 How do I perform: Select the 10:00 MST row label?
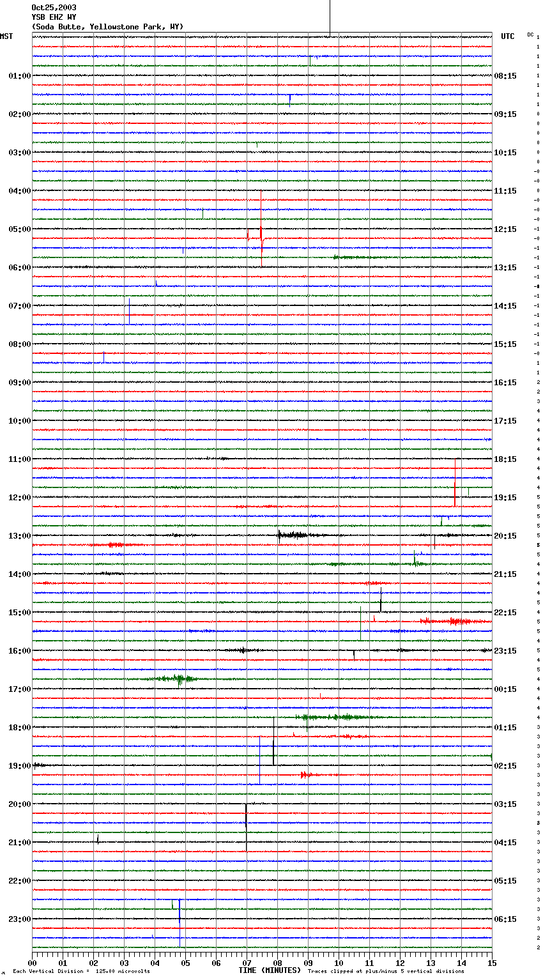pos(20,421)
